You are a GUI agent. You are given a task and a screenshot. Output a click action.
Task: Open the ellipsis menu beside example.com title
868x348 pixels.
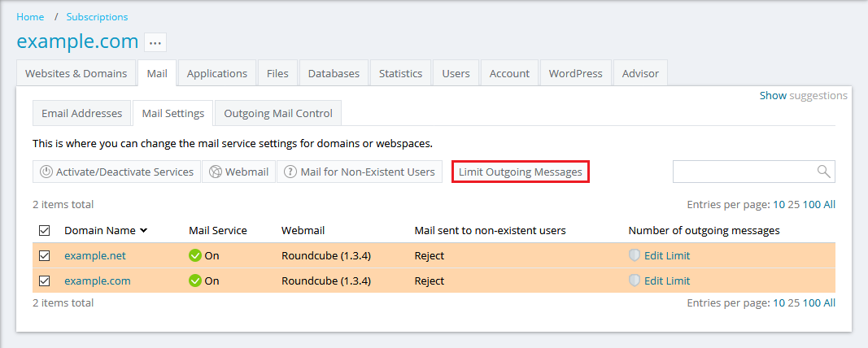pyautogui.click(x=155, y=42)
